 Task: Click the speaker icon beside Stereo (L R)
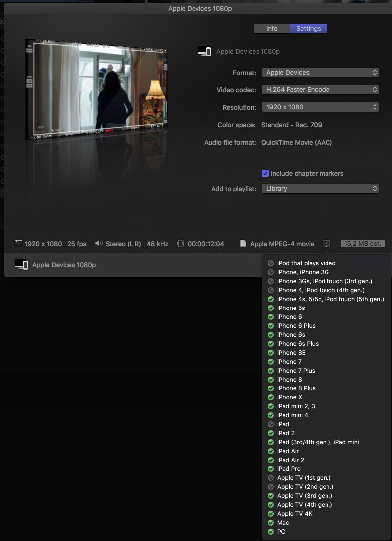click(99, 243)
